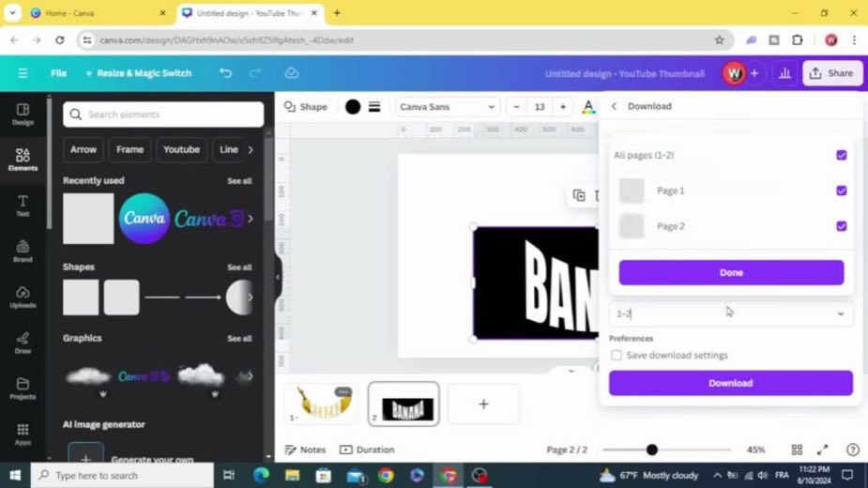Open Resize & Magic Switch menu
The image size is (868, 488).
point(138,73)
